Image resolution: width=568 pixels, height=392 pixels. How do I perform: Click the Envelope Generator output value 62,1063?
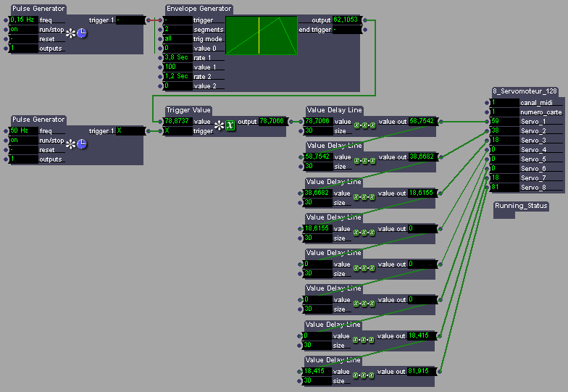pyautogui.click(x=346, y=20)
